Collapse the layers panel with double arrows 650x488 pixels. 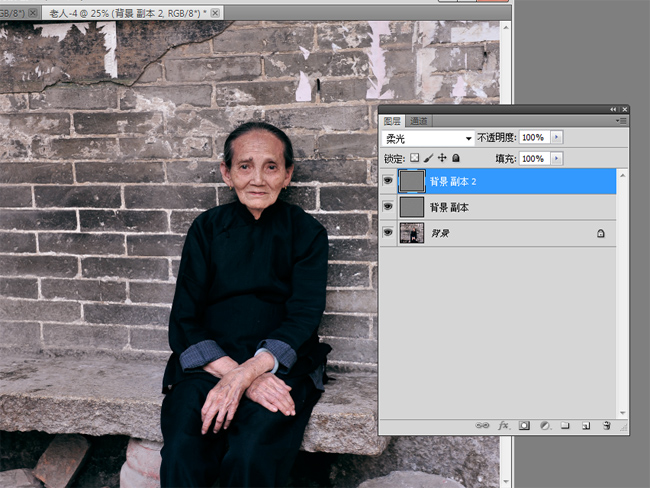(612, 108)
